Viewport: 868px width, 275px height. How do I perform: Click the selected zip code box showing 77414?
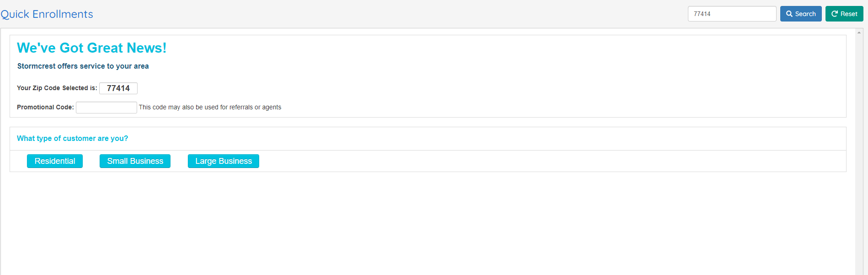tap(118, 88)
